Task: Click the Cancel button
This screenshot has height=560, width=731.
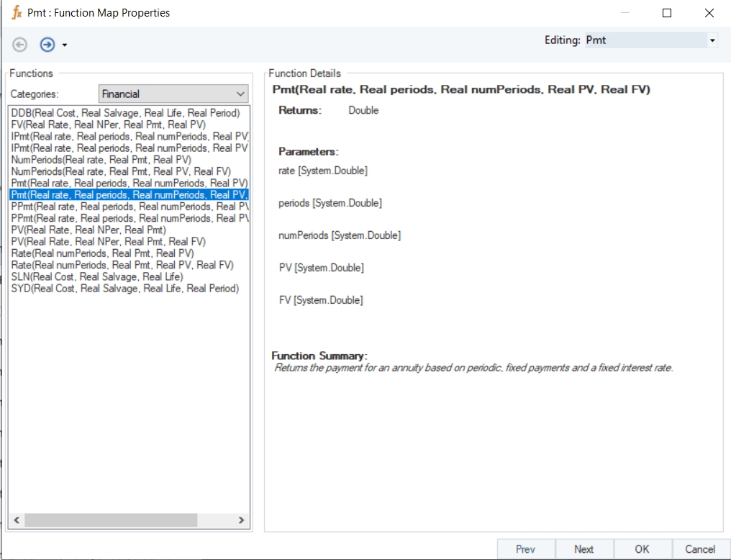Action: [700, 549]
